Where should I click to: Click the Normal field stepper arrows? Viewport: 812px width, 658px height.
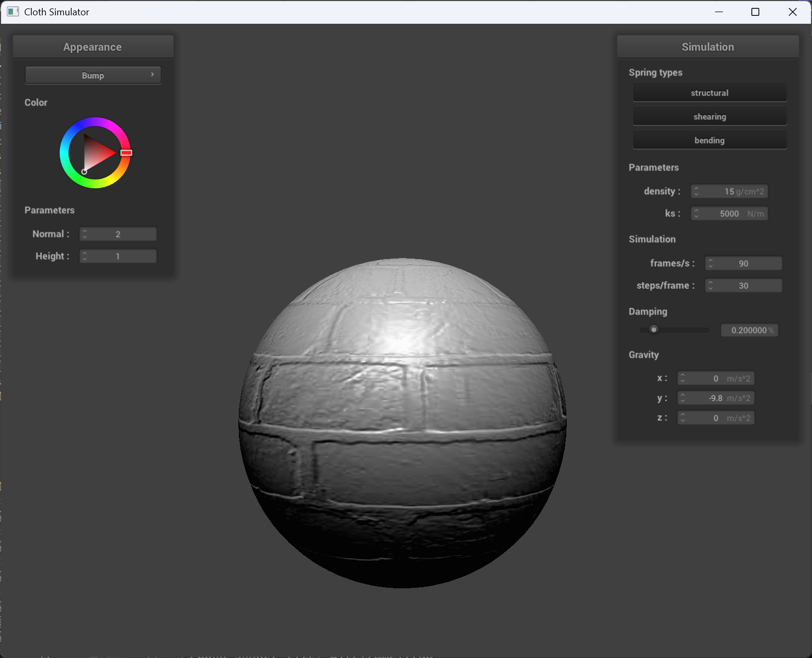[85, 234]
